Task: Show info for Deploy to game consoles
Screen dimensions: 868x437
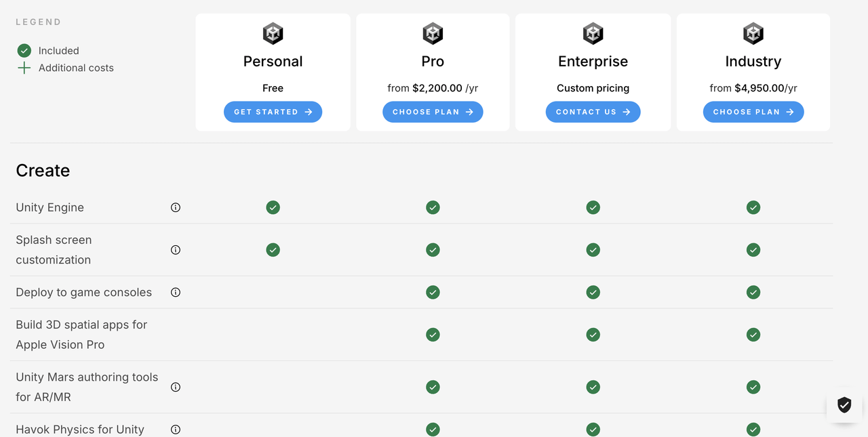Action: (176, 293)
